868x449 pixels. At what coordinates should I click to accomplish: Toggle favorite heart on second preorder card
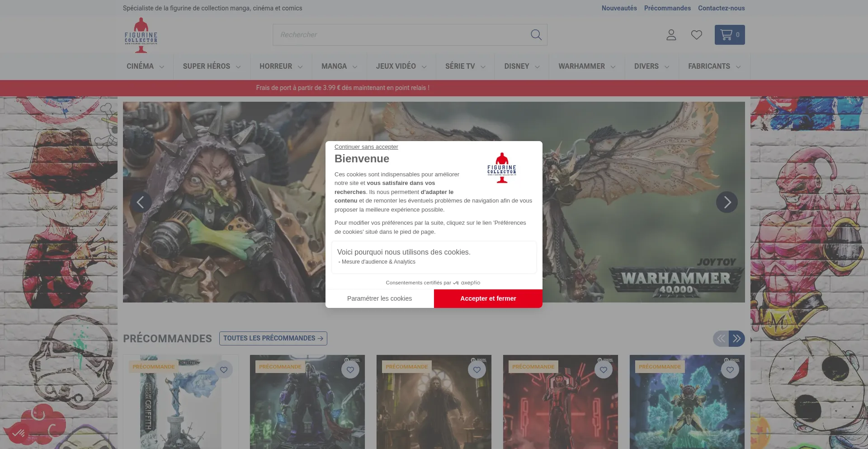click(350, 370)
